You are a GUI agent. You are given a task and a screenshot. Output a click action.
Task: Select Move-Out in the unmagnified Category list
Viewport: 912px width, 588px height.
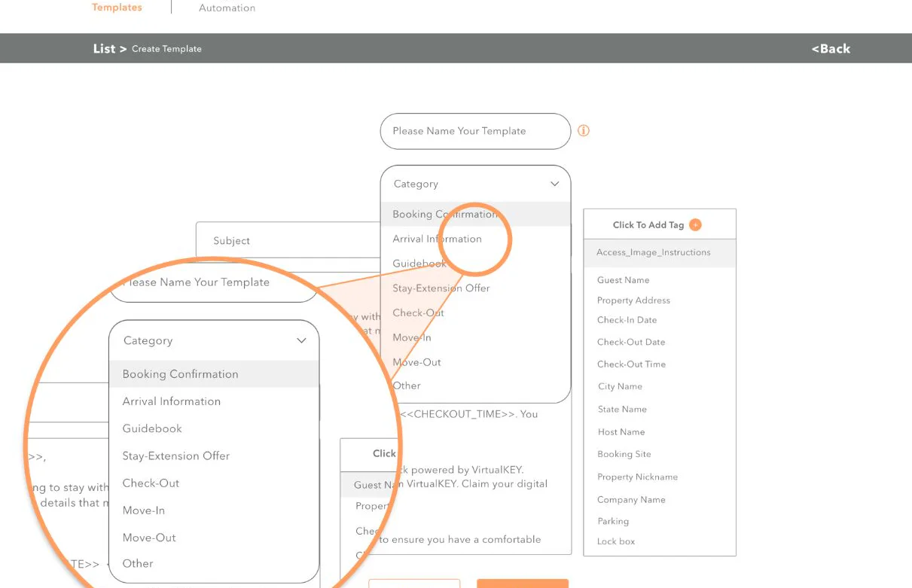(416, 362)
